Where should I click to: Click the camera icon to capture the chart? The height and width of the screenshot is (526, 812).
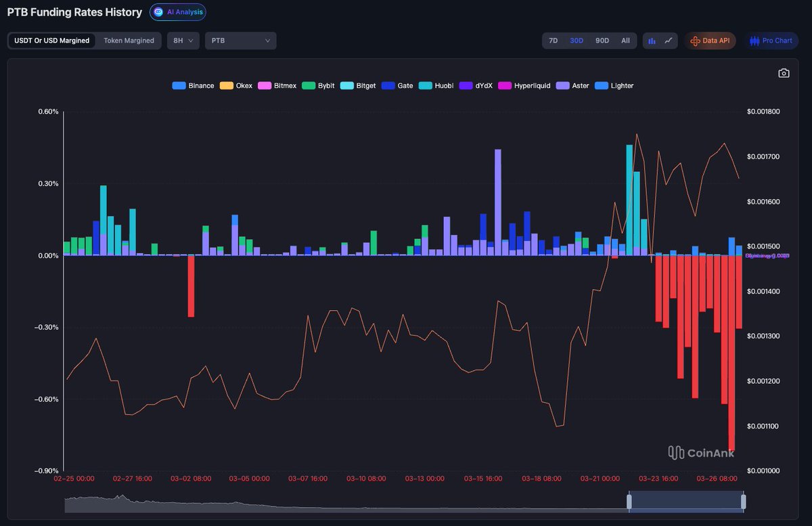click(x=783, y=72)
